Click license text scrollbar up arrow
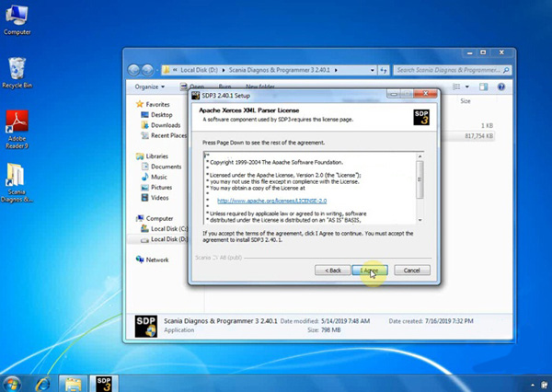Viewport: 552px width, 392px height. tap(420, 156)
